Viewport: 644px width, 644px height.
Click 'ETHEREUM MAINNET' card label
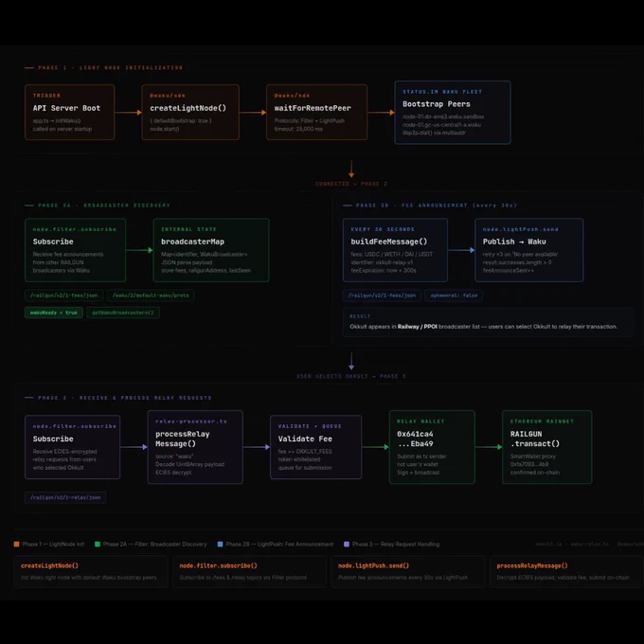(x=542, y=421)
